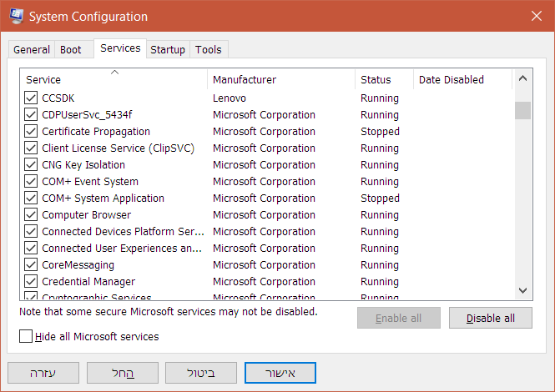This screenshot has height=392, width=555.
Task: Click the החל (Apply) button
Action: pos(123,373)
